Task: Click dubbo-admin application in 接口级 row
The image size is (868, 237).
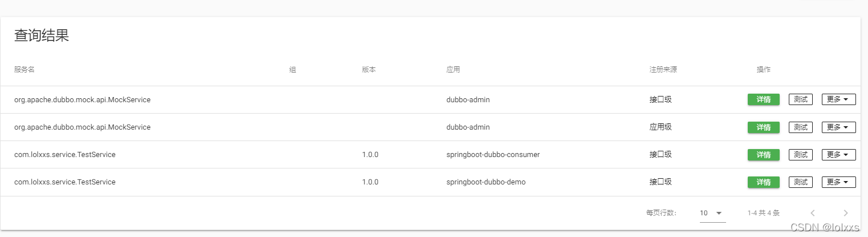Action: [x=468, y=99]
